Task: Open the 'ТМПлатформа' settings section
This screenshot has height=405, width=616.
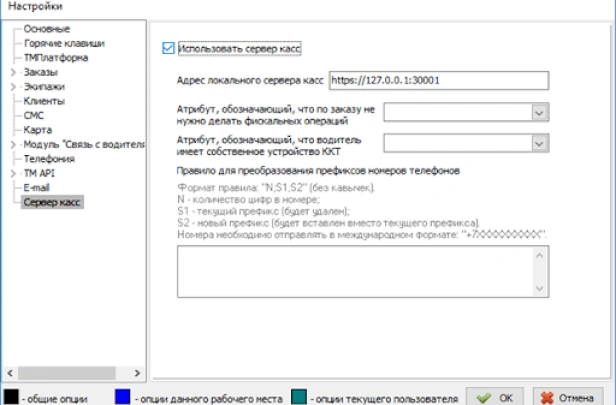Action: pyautogui.click(x=56, y=58)
